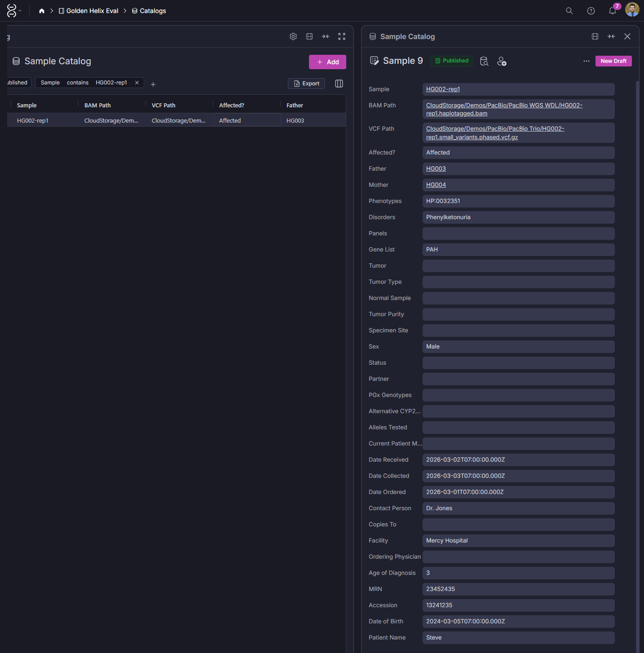Click the home breadcrumb icon
This screenshot has height=653, width=644.
[42, 11]
